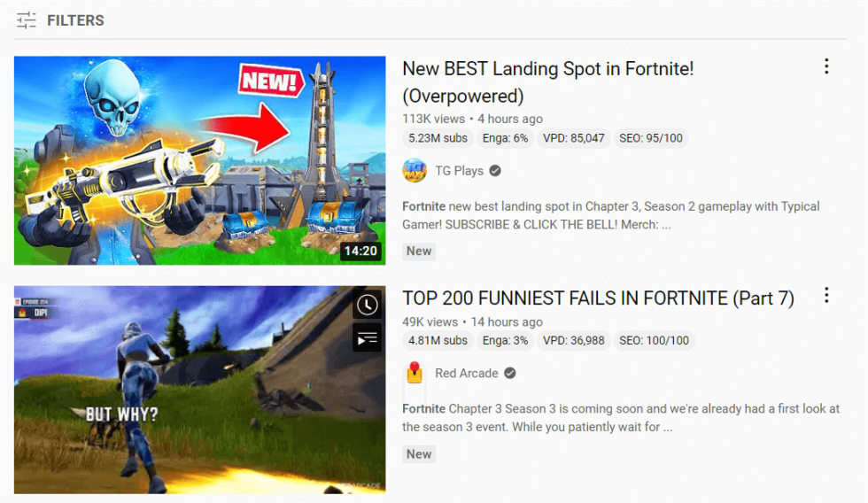Open the New BEST Landing Spot video title

tap(547, 81)
